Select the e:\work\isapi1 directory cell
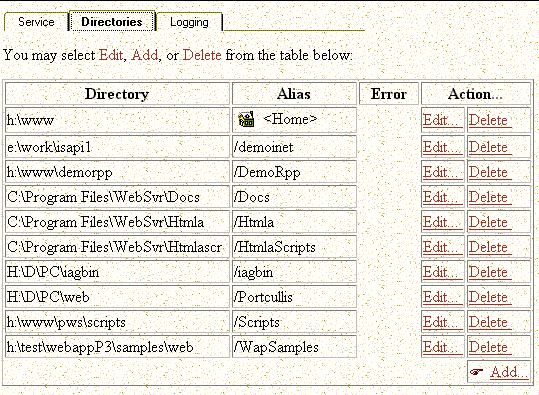539x395 pixels. [x=117, y=147]
